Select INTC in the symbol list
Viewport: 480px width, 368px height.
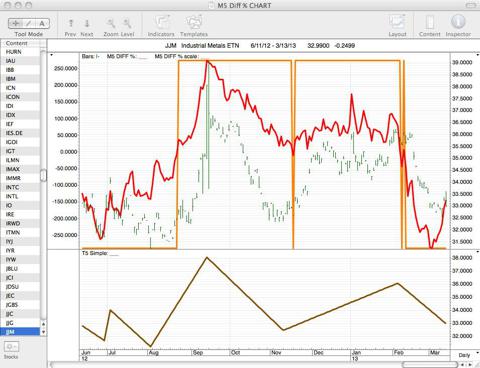[x=20, y=187]
